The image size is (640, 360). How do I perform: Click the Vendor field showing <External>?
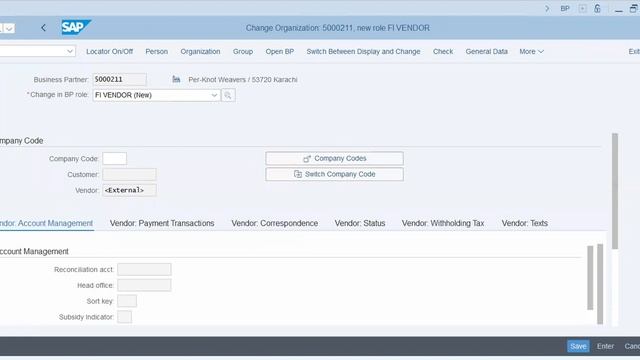pyautogui.click(x=129, y=190)
